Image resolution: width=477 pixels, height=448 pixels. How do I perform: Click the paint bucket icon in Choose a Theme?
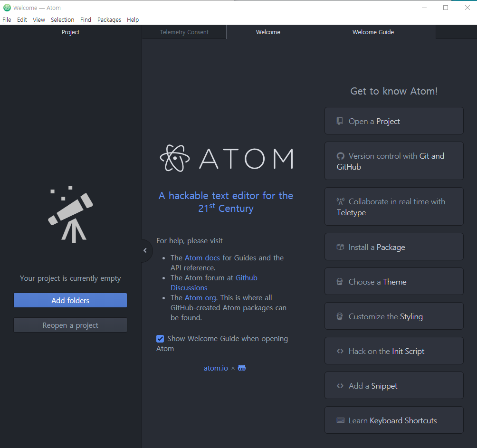coord(340,282)
